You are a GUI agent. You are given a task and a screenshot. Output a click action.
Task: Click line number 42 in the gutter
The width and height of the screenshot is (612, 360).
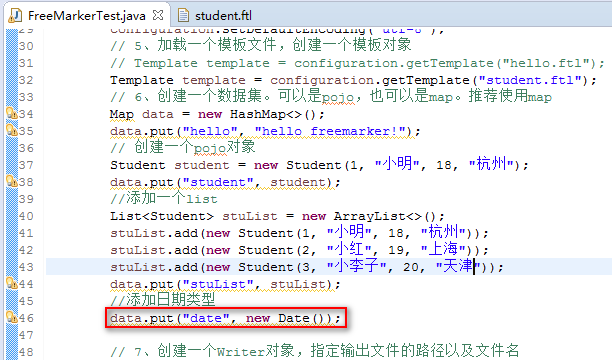coord(26,250)
